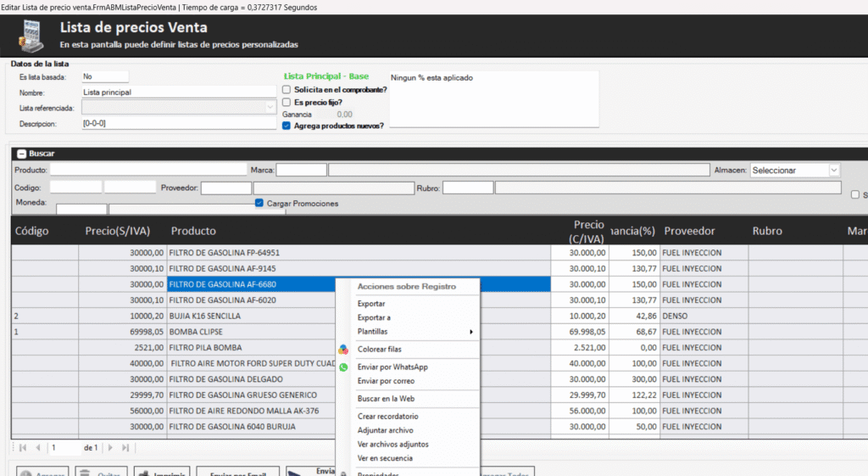Click the Producto search input field
868x476 pixels.
[x=147, y=170]
